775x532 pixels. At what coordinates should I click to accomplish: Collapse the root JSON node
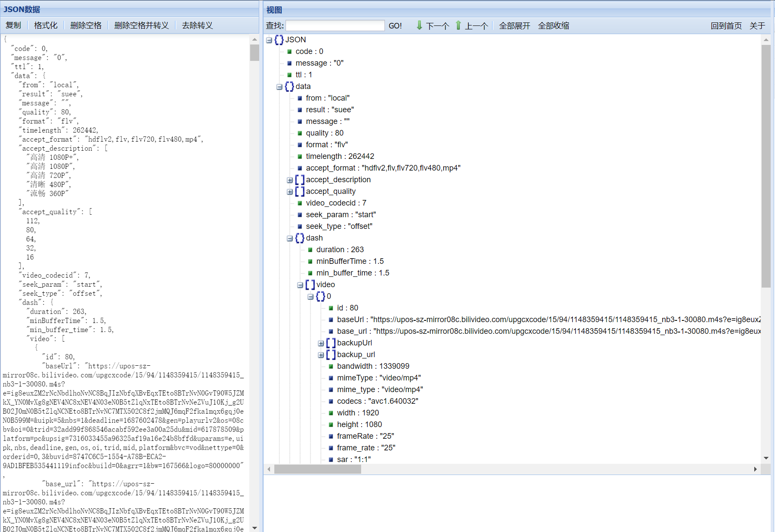click(269, 40)
